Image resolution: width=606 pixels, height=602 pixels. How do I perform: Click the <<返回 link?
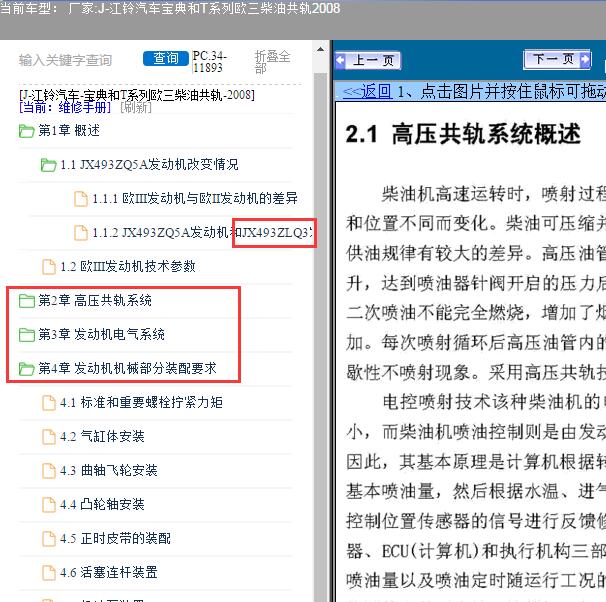click(367, 92)
